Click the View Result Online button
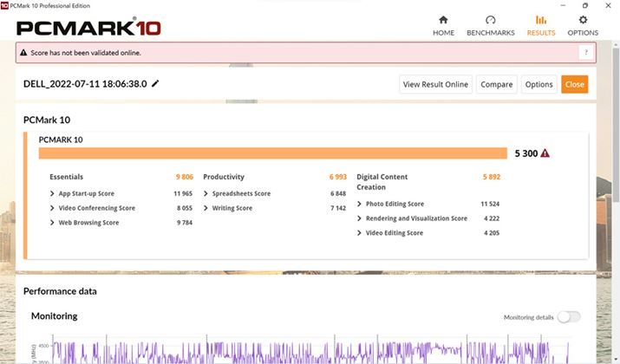Viewport: 620px width, 364px height. tap(435, 84)
